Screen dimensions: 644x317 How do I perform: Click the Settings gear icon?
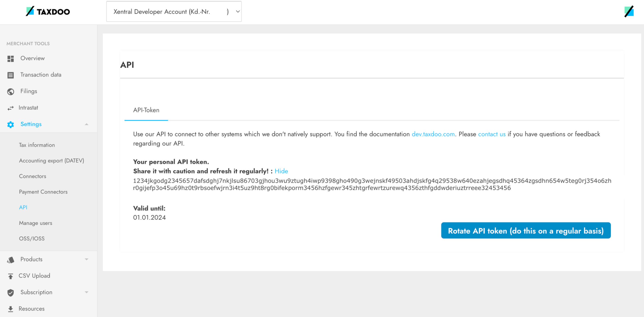(10, 124)
